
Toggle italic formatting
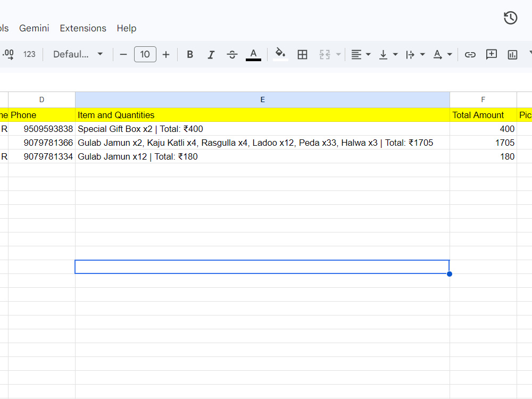click(x=211, y=54)
